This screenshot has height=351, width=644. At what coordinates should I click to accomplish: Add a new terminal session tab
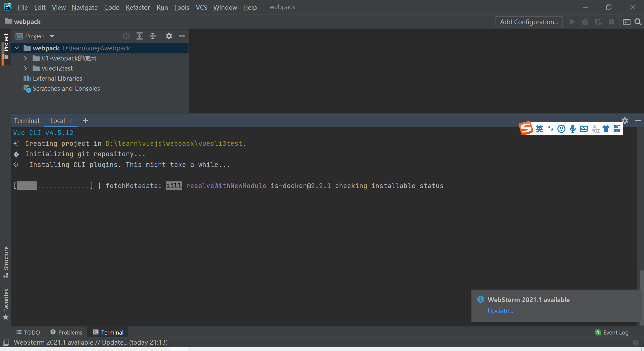86,121
